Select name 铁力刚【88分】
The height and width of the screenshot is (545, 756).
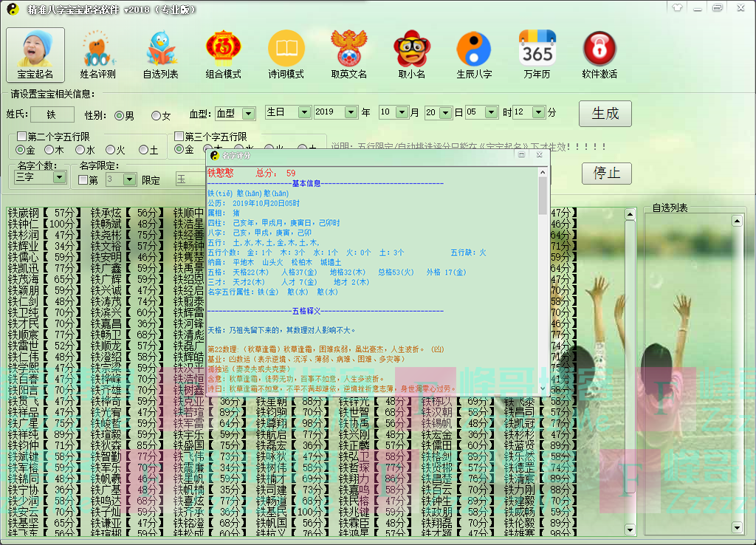click(540, 490)
